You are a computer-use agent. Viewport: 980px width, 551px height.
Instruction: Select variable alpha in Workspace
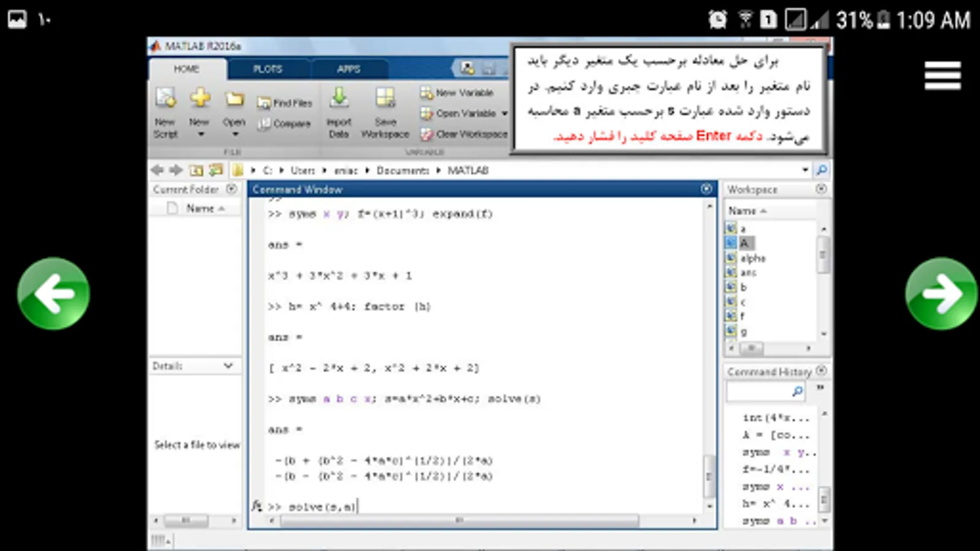[753, 258]
